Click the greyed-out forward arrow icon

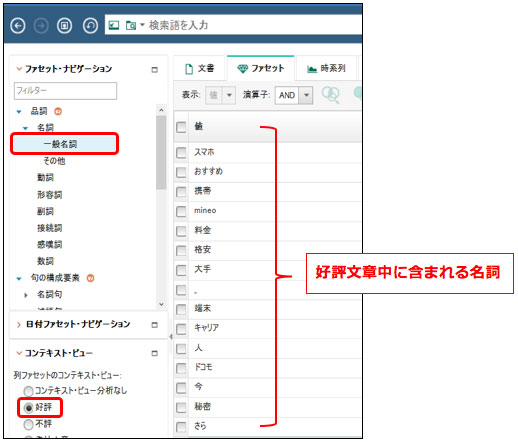[x=41, y=25]
